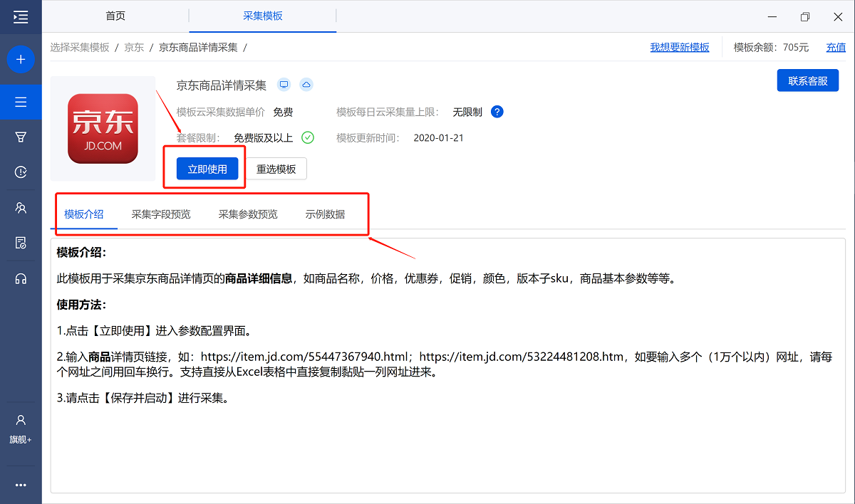Close the application window

click(838, 16)
